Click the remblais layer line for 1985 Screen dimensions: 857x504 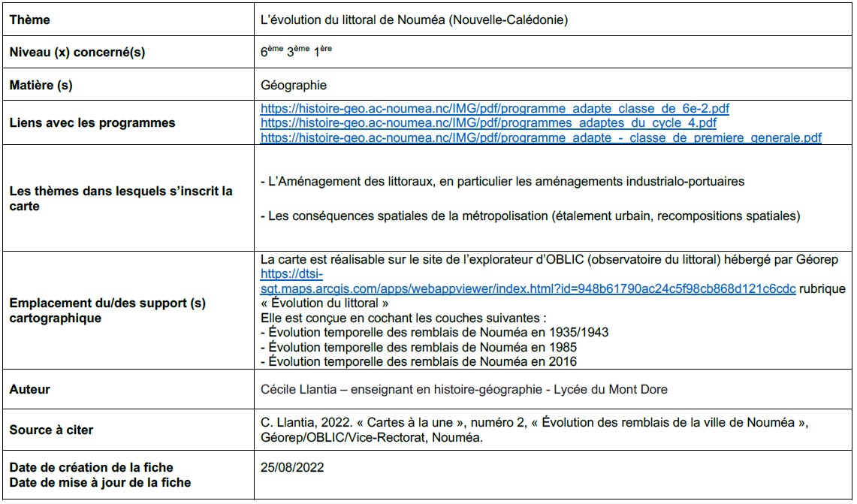418,347
